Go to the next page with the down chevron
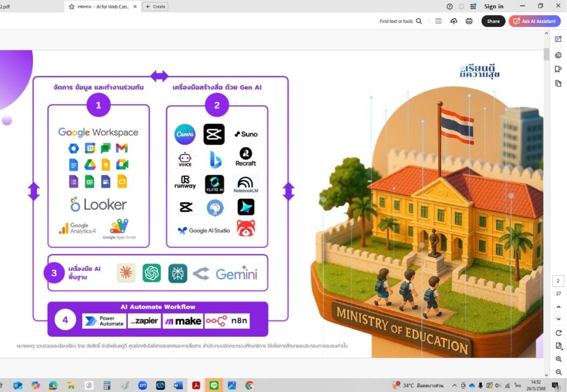The image size is (567, 392). pos(558,319)
